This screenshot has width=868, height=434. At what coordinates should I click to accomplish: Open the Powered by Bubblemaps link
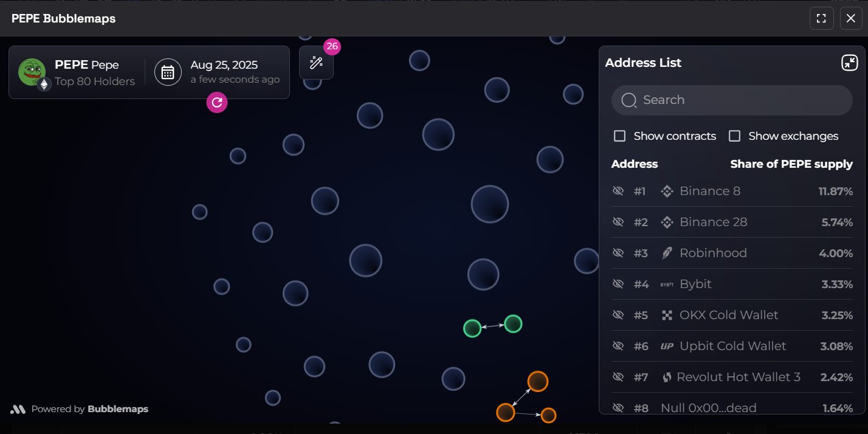click(x=89, y=409)
